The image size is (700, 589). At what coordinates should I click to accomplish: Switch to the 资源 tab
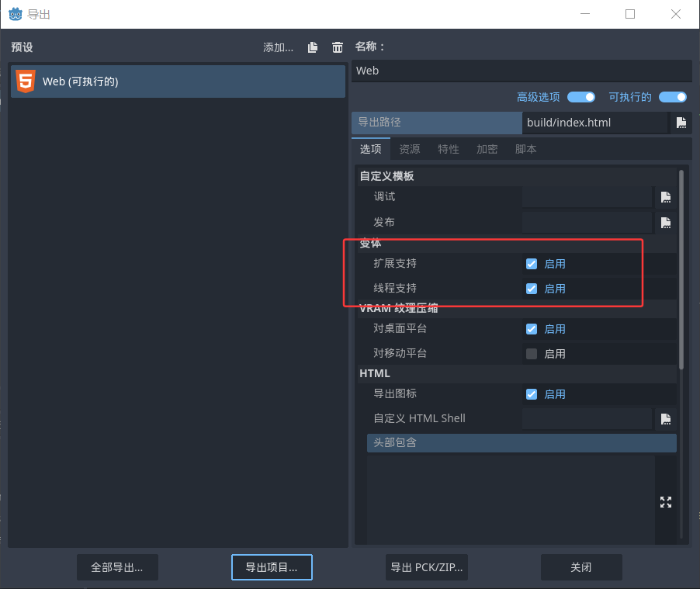point(410,149)
